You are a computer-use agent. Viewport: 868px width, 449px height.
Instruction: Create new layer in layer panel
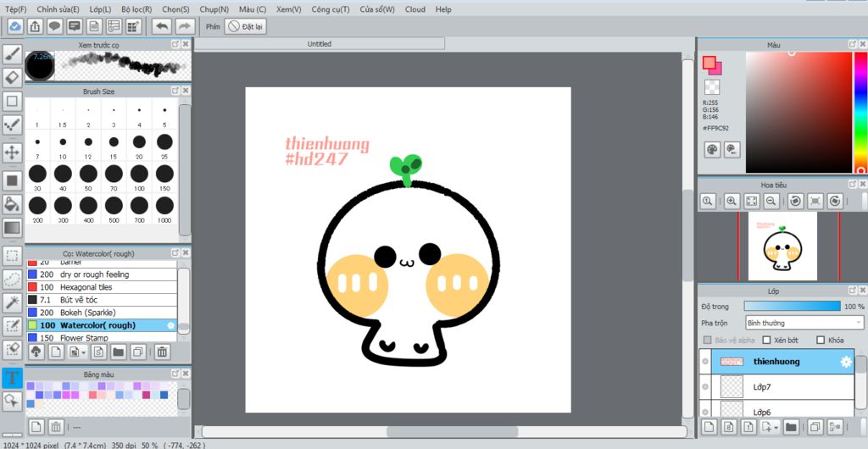coord(709,426)
